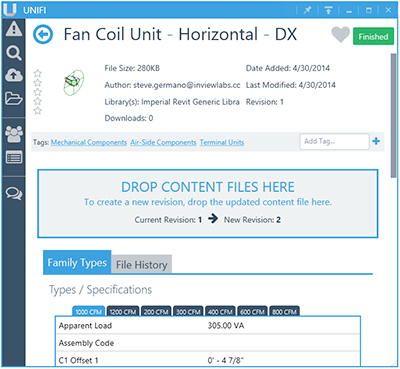Rate with the second star
Image resolution: width=400 pixels, height=369 pixels.
(x=38, y=82)
